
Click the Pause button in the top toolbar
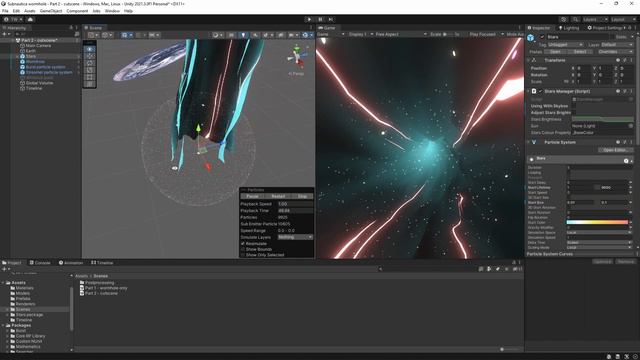coord(320,19)
